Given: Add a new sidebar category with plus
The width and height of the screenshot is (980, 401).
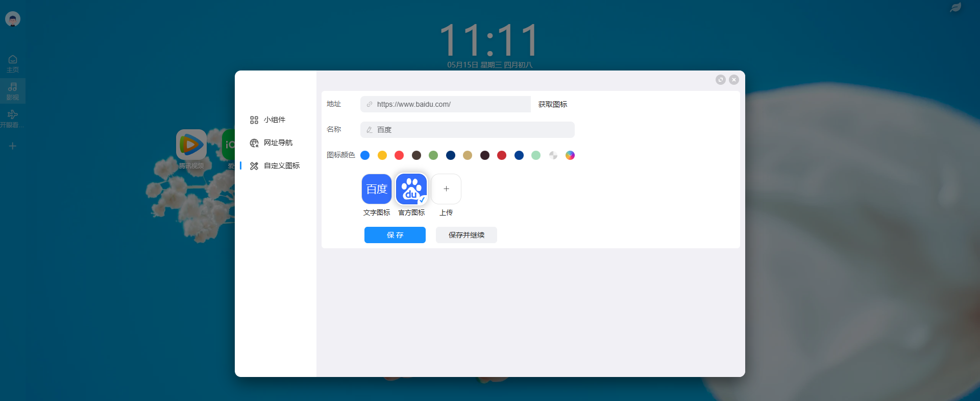Looking at the screenshot, I should click(13, 146).
